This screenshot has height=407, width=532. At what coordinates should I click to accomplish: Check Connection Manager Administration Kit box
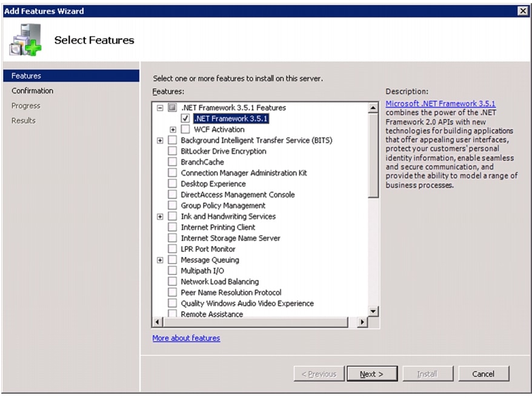pyautogui.click(x=172, y=173)
